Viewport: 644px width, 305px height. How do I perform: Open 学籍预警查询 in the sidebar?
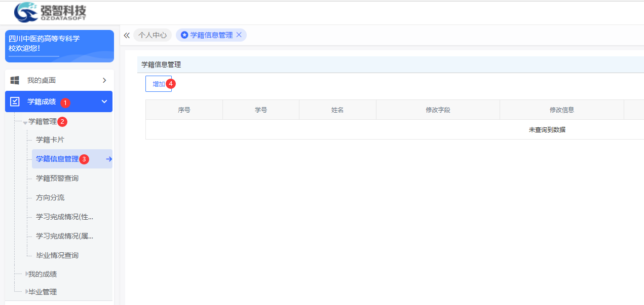click(x=57, y=178)
